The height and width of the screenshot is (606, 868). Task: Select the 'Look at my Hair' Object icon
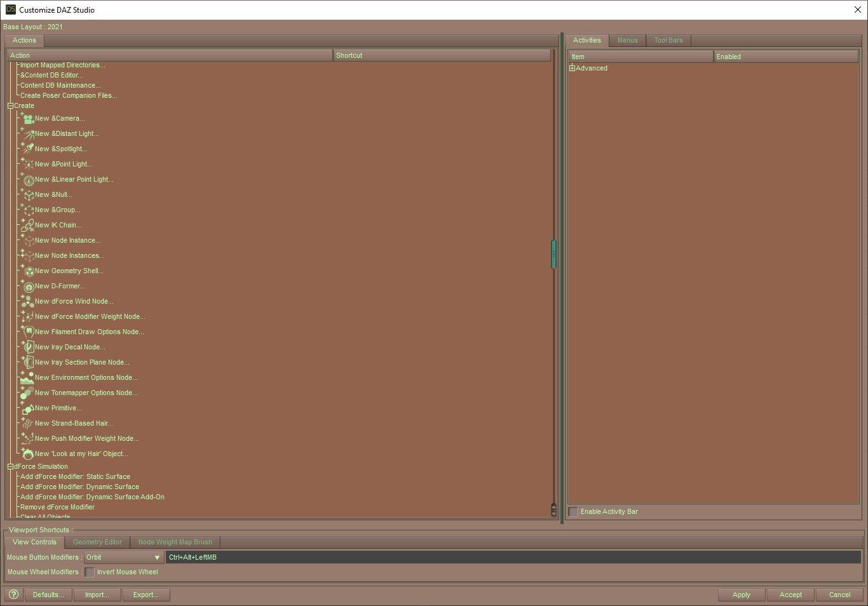pyautogui.click(x=27, y=454)
